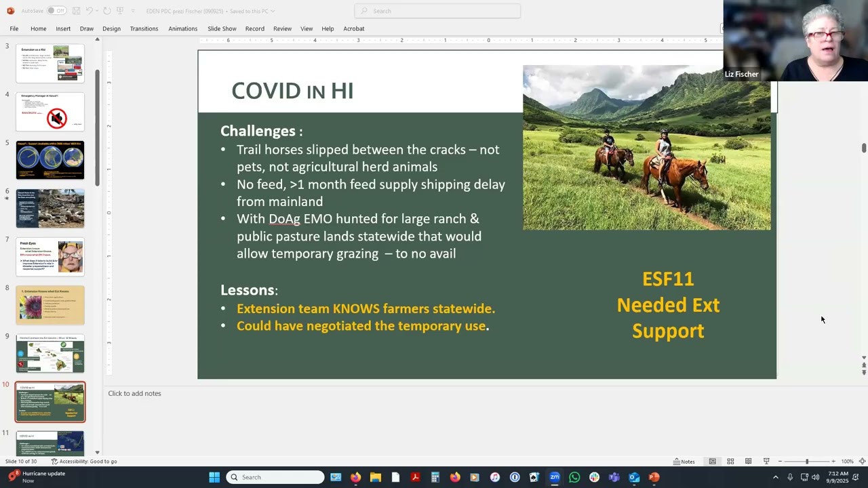Save the presentation with the disk icon
This screenshot has height=488, width=868.
(x=76, y=11)
